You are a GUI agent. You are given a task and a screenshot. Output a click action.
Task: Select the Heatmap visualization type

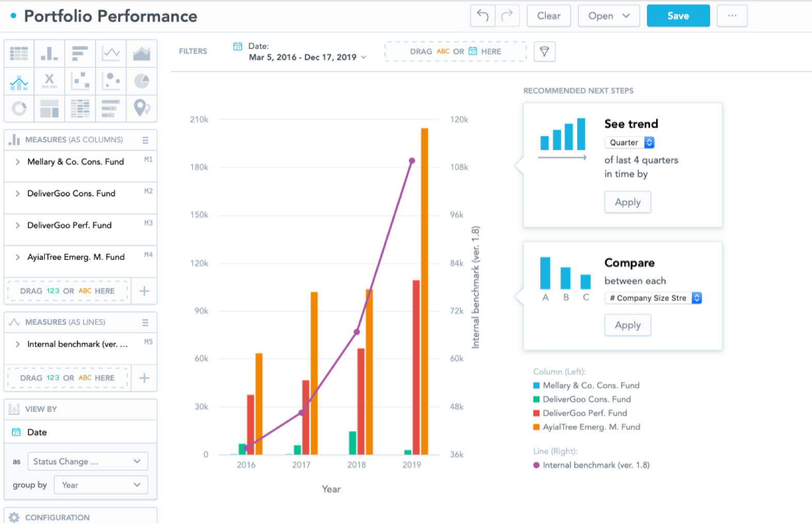click(80, 108)
